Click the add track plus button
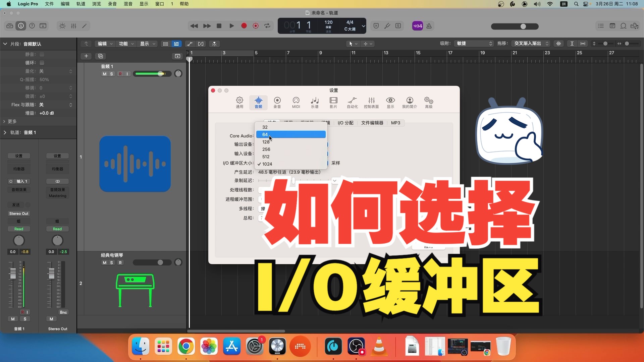The height and width of the screenshot is (362, 644). point(86,56)
